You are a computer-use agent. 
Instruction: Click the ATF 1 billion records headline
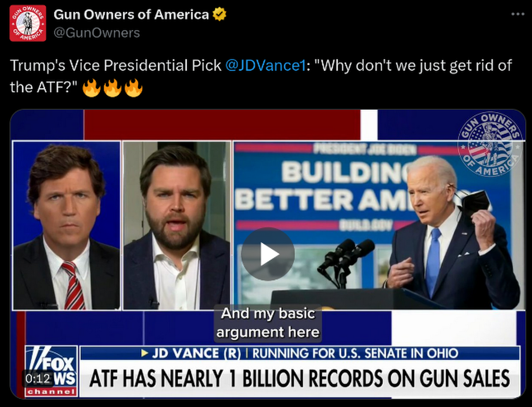(x=300, y=378)
